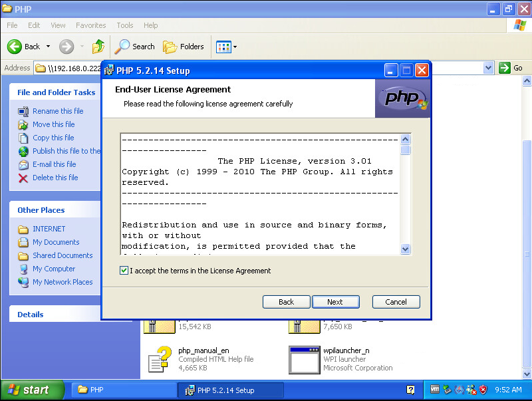
Task: Accept the License Agreement terms checkbox
Action: point(124,271)
